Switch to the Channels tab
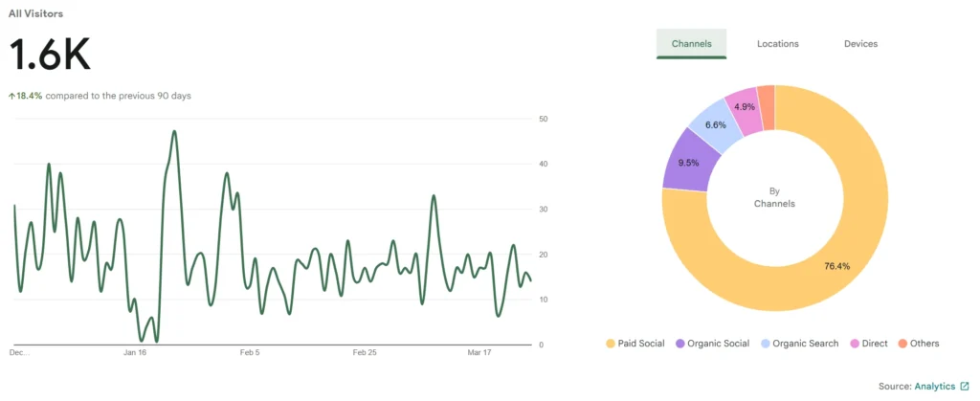 click(x=691, y=44)
